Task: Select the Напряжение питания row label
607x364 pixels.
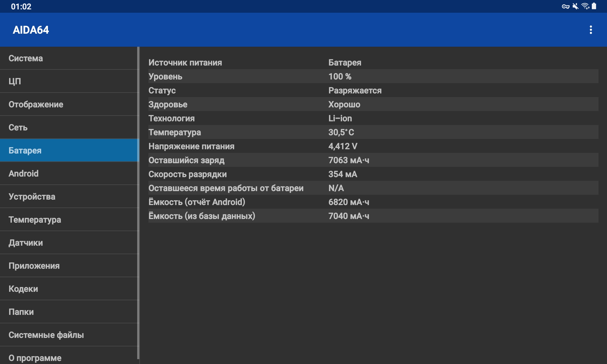Action: 192,146
